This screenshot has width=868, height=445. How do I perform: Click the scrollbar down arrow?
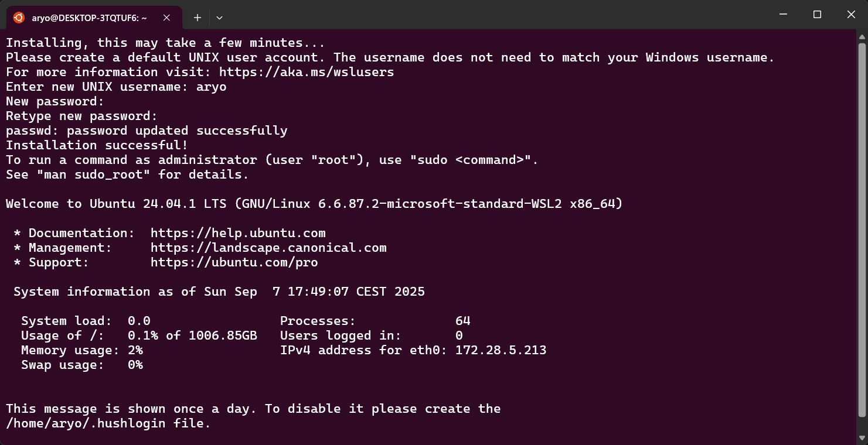[x=862, y=438]
